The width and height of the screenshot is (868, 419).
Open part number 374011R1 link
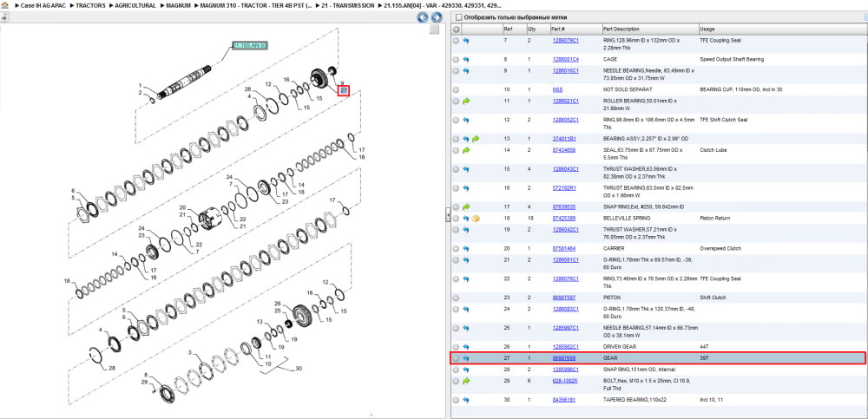[x=564, y=139]
